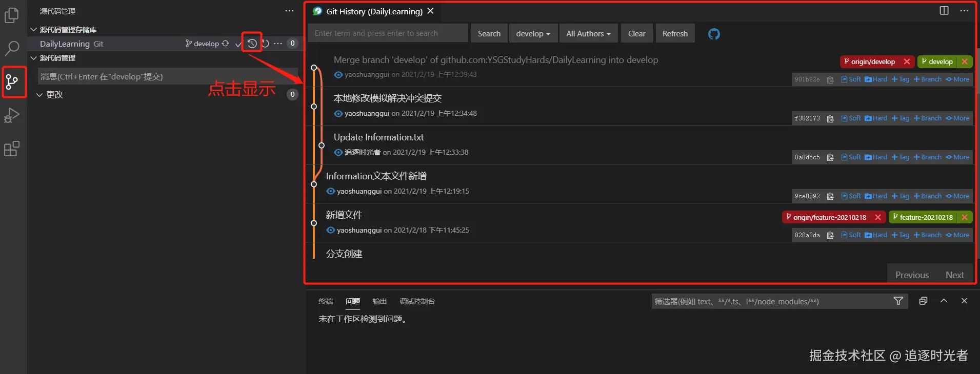The width and height of the screenshot is (980, 374).
Task: Focus the commit message input box
Action: click(x=168, y=77)
